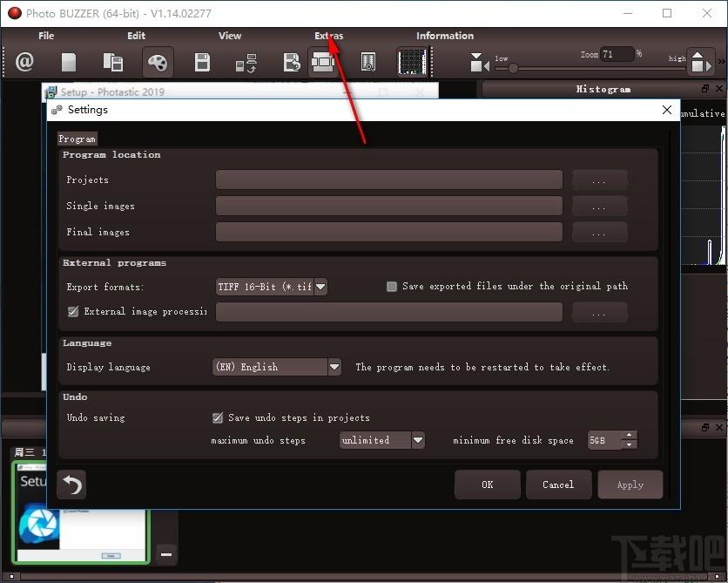
Task: Click the zoom in high icon
Action: (x=701, y=62)
